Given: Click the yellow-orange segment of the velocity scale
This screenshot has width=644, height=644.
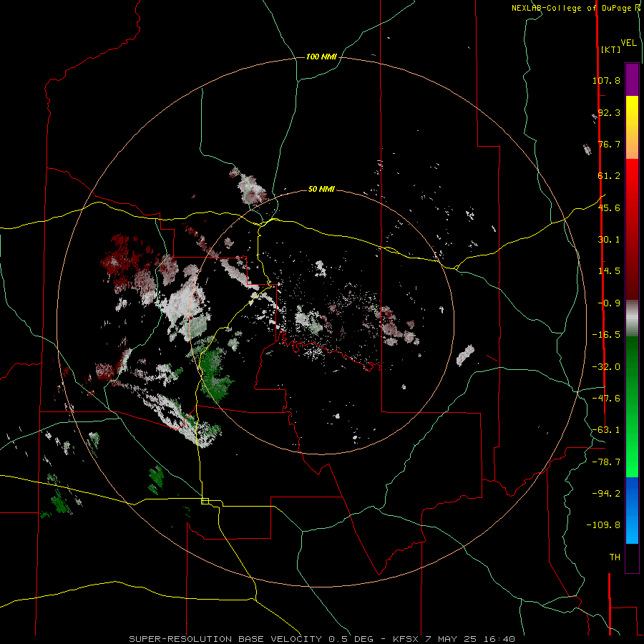Looking at the screenshot, I should click(x=632, y=127).
